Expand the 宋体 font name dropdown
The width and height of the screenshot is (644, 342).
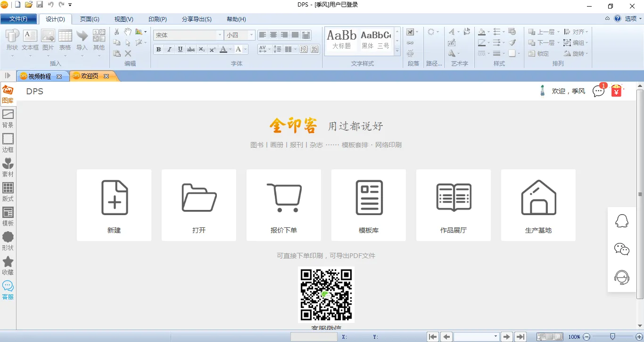(220, 35)
